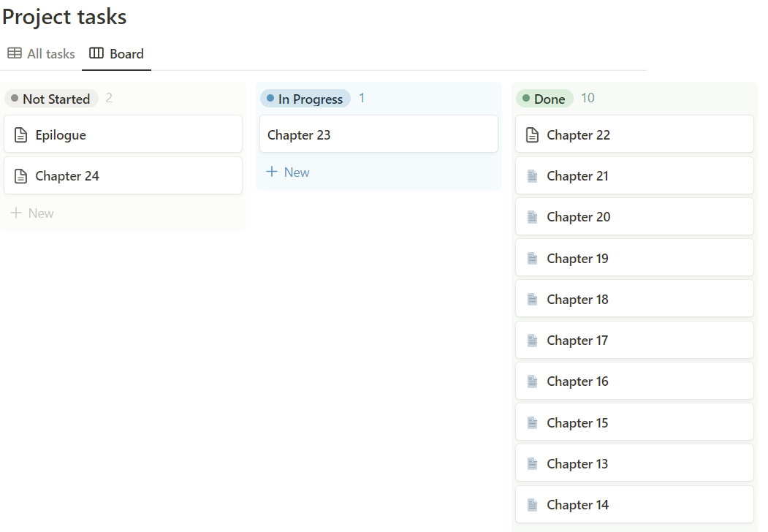Click the document icon on Chapter 14
The width and height of the screenshot is (768, 532).
click(533, 505)
